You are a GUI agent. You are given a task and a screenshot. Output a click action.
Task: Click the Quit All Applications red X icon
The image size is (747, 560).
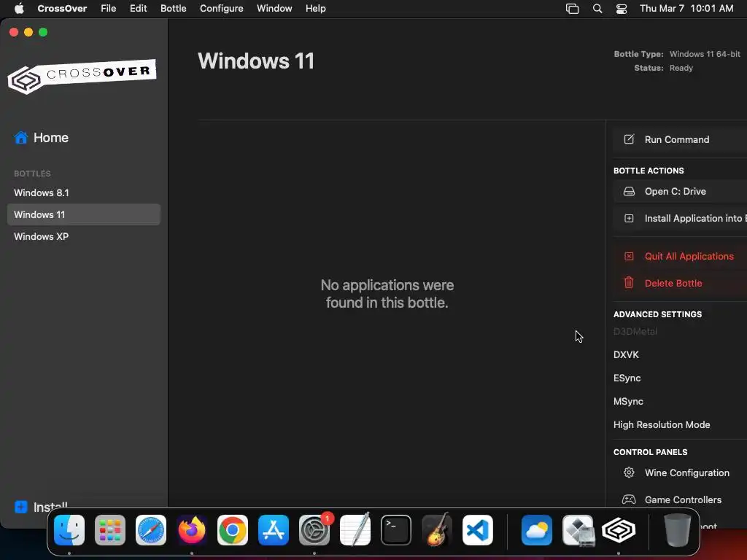[x=629, y=256]
